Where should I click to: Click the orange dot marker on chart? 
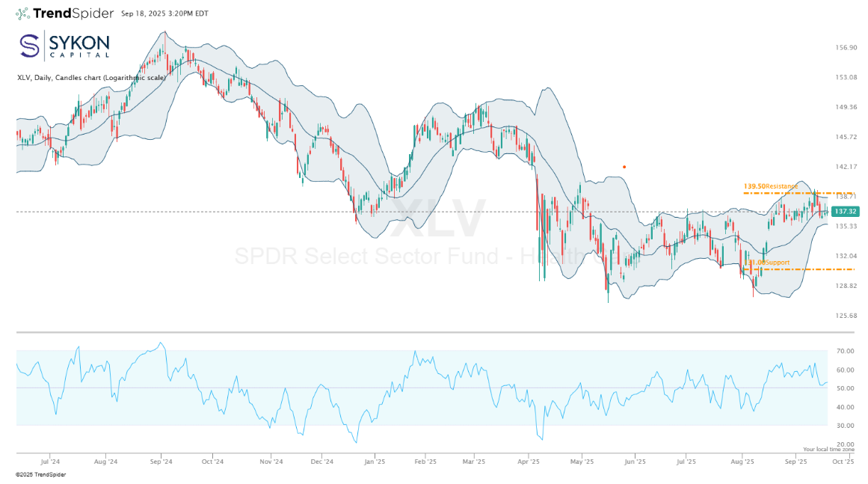pos(624,167)
